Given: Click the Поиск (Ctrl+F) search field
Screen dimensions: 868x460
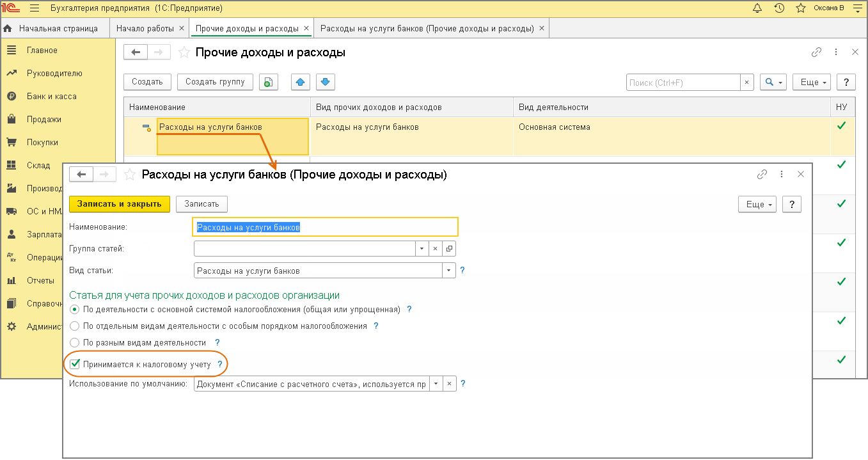Looking at the screenshot, I should [x=683, y=83].
